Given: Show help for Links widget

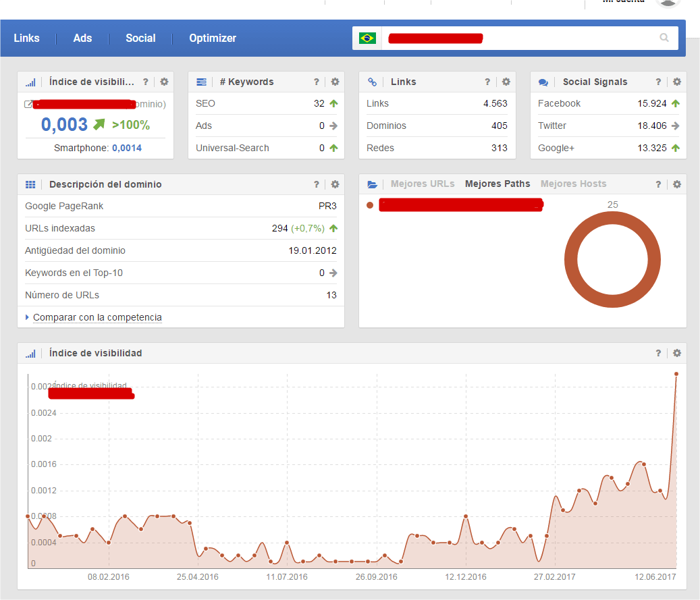Looking at the screenshot, I should click(487, 82).
